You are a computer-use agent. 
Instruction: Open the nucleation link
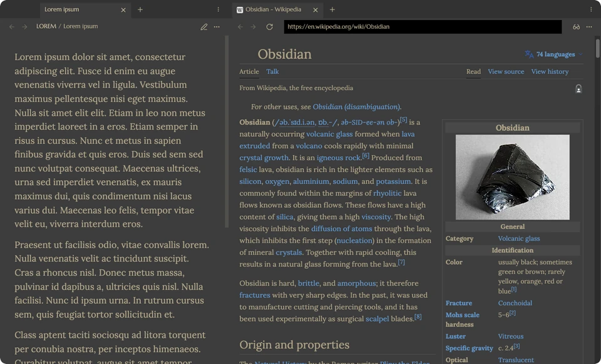tap(354, 241)
